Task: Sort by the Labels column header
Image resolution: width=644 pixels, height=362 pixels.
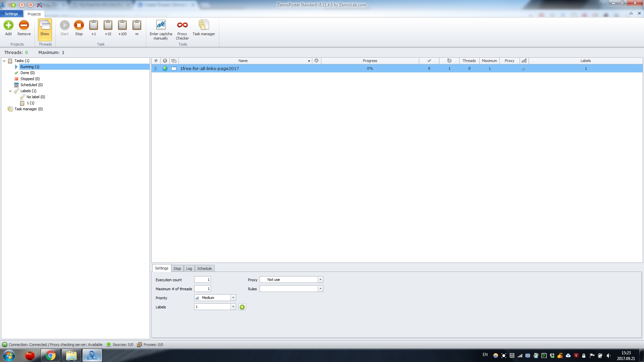Action: (586, 61)
